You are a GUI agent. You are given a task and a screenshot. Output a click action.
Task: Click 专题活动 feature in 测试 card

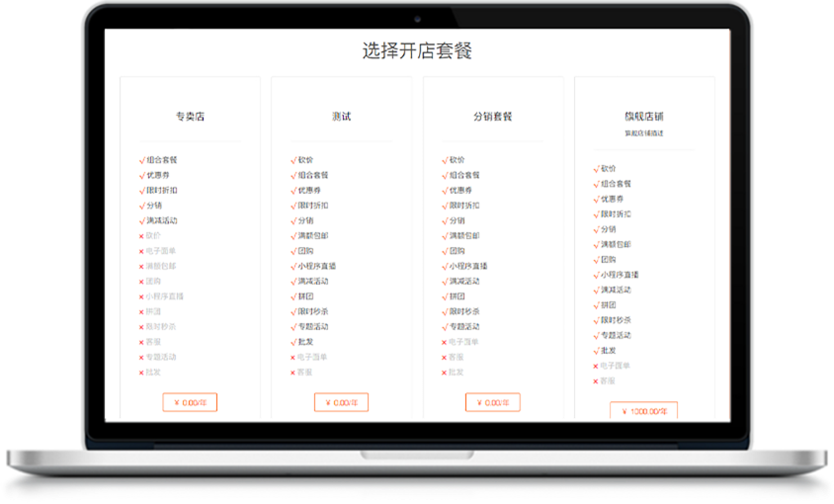tap(313, 327)
